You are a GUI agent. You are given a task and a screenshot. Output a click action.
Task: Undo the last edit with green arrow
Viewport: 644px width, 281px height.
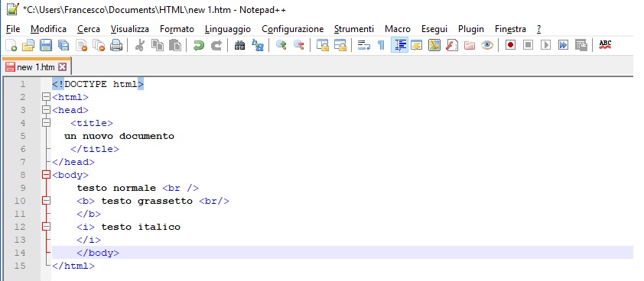(198, 45)
